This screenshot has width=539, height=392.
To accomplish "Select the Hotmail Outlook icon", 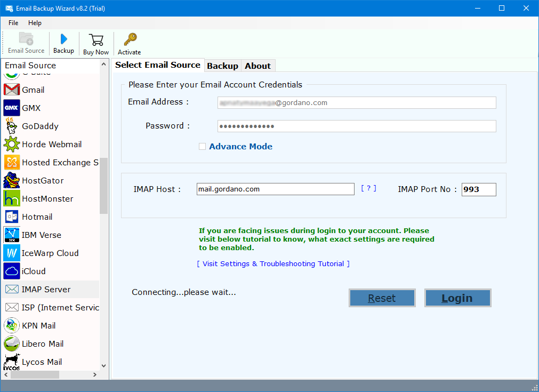I will click(x=12, y=217).
